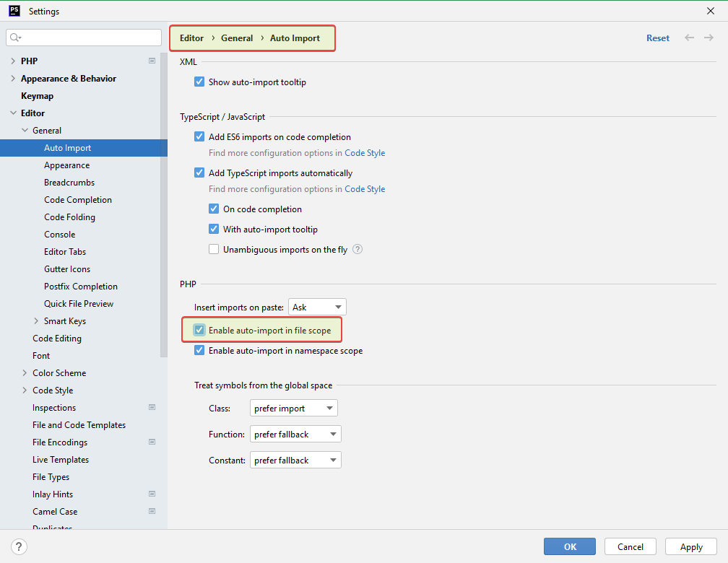Expand the Smart Keys node

36,320
